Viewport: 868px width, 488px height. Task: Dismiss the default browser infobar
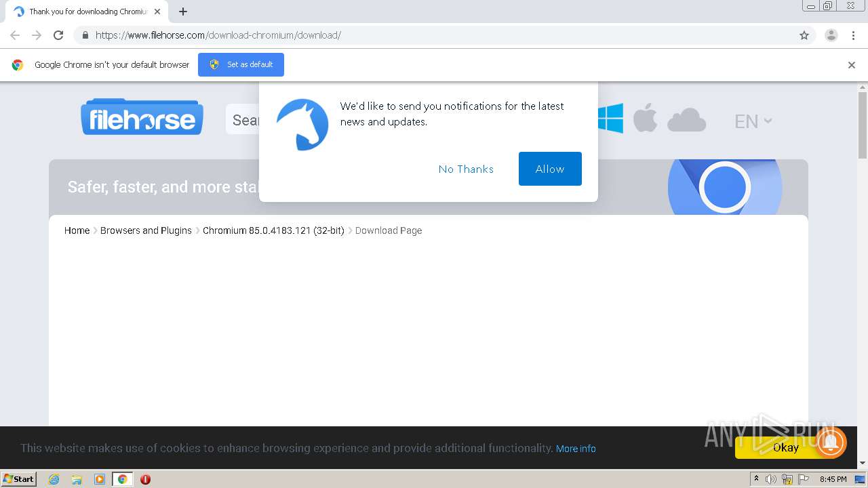pyautogui.click(x=852, y=65)
